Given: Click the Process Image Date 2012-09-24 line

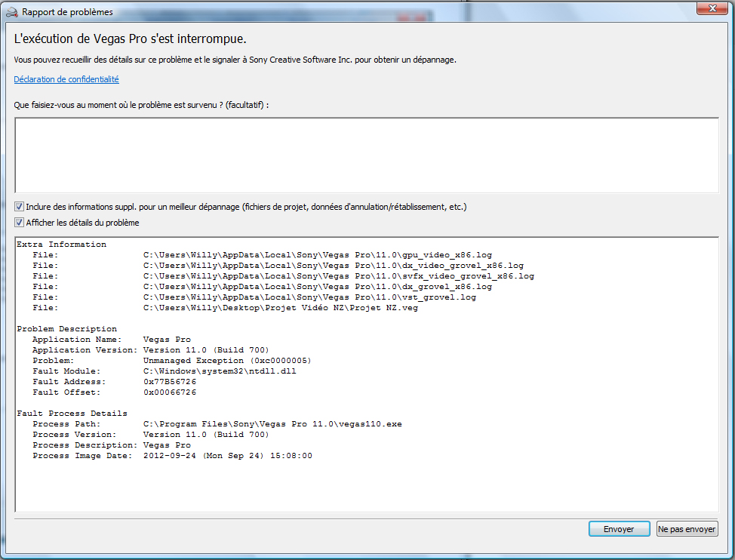Looking at the screenshot, I should pyautogui.click(x=172, y=456).
